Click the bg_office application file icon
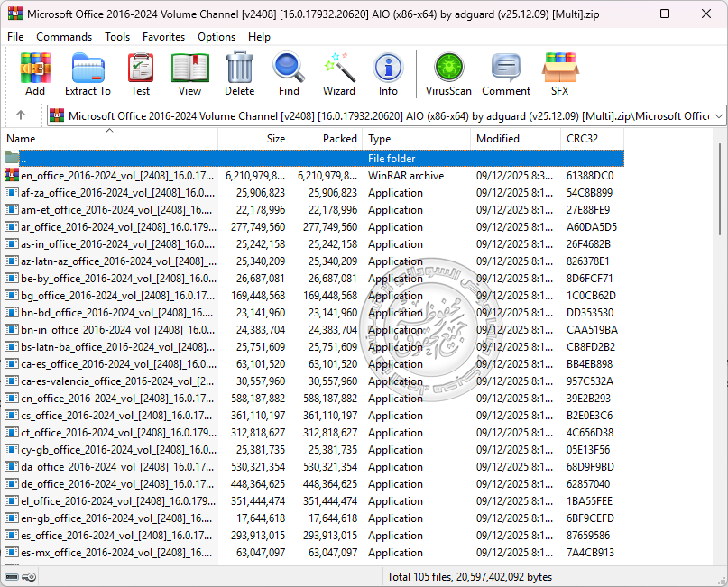The width and height of the screenshot is (728, 587). (x=12, y=296)
